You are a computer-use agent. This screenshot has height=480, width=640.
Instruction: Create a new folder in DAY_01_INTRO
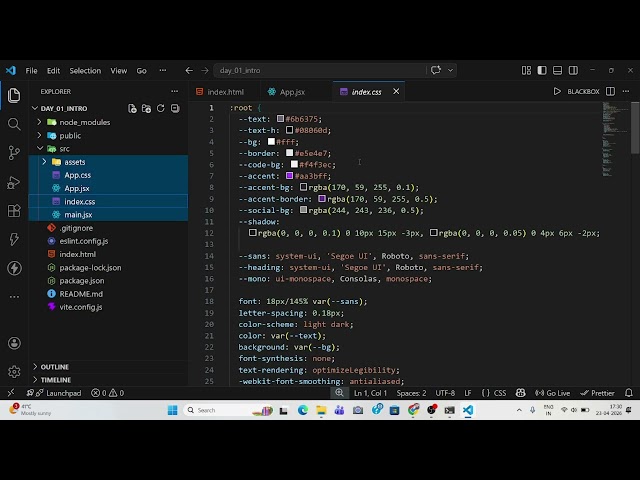point(146,108)
